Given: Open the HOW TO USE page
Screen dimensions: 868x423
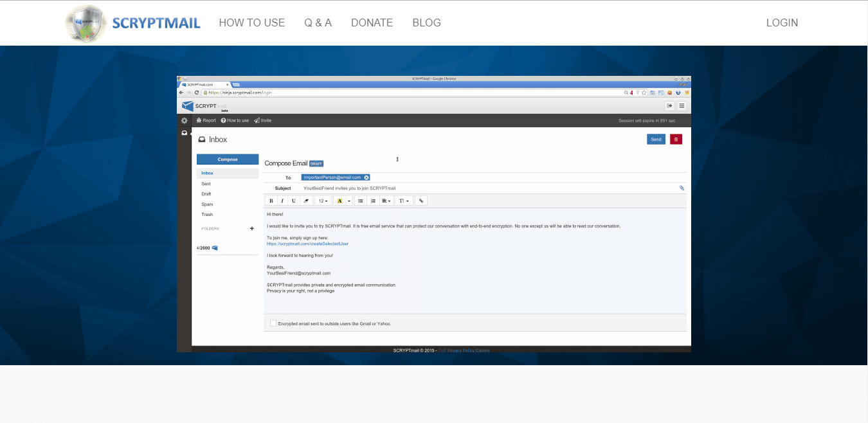Looking at the screenshot, I should click(x=251, y=22).
